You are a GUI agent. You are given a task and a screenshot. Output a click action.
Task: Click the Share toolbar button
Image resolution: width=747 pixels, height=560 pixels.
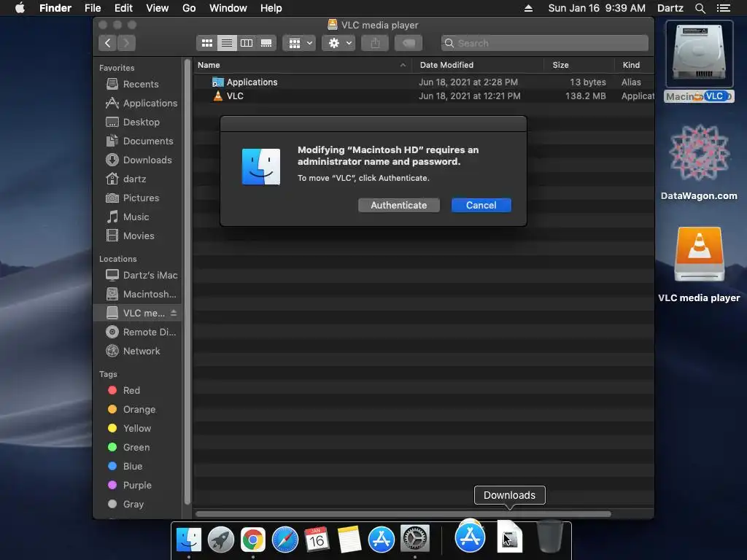click(x=376, y=43)
